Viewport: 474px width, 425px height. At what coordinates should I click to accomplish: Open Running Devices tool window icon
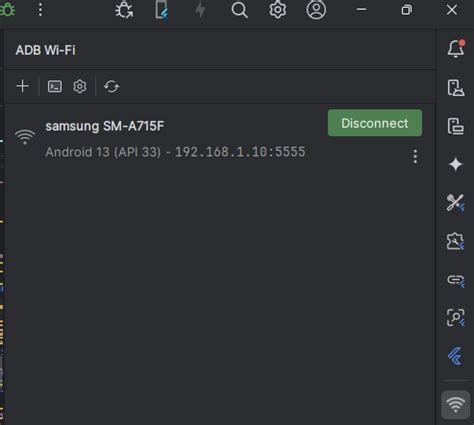[x=455, y=126]
